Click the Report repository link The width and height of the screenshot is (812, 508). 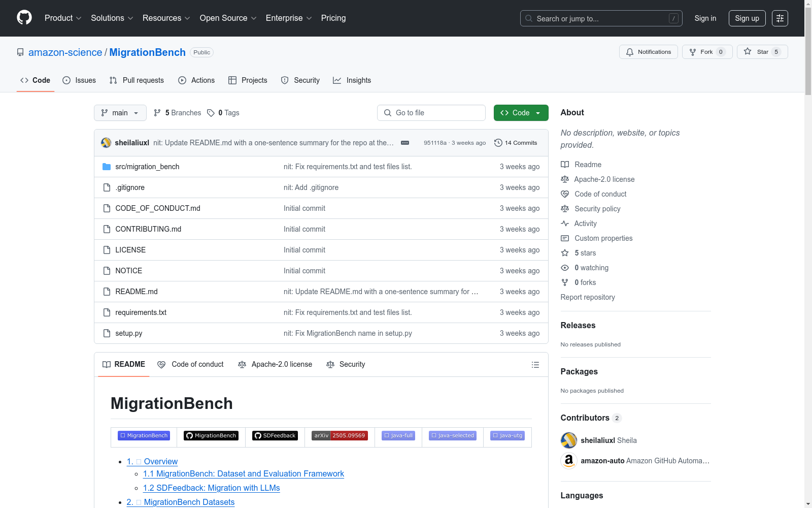click(588, 297)
